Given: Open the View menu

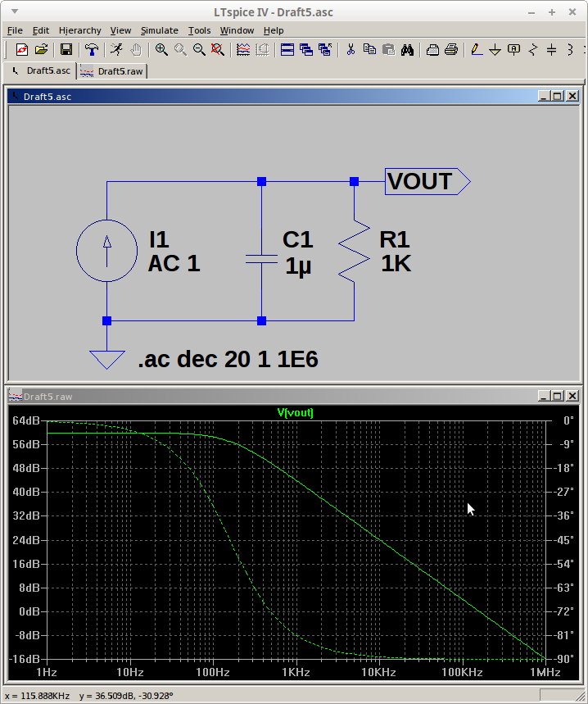Looking at the screenshot, I should [x=120, y=30].
